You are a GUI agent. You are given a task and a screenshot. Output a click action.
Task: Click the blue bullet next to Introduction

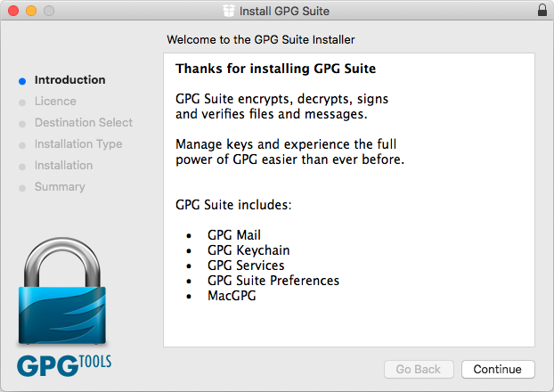click(x=22, y=81)
